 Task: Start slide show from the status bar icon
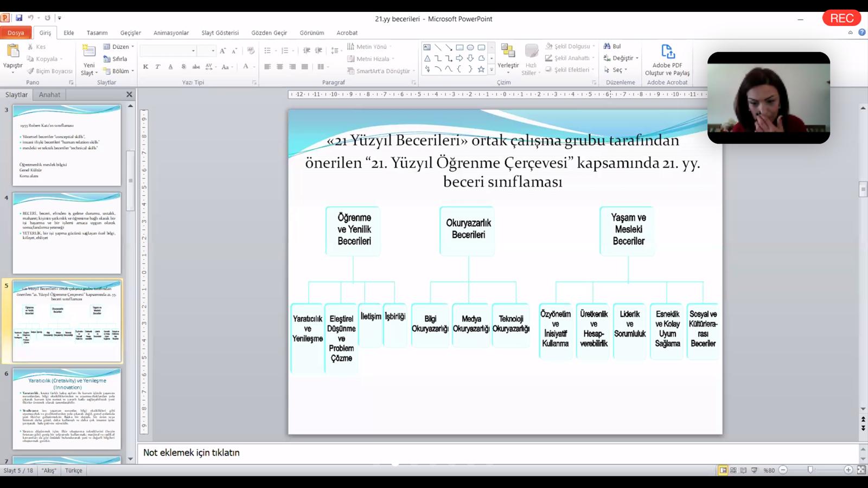754,470
